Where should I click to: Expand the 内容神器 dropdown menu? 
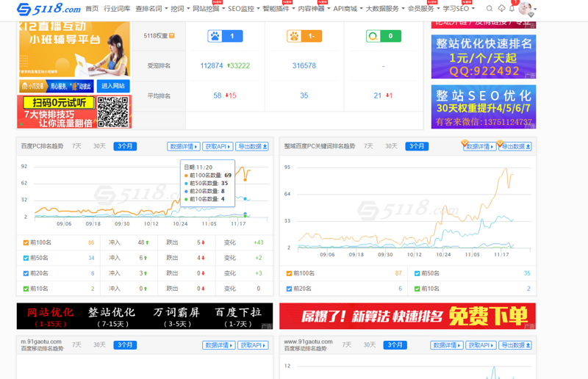click(x=315, y=8)
